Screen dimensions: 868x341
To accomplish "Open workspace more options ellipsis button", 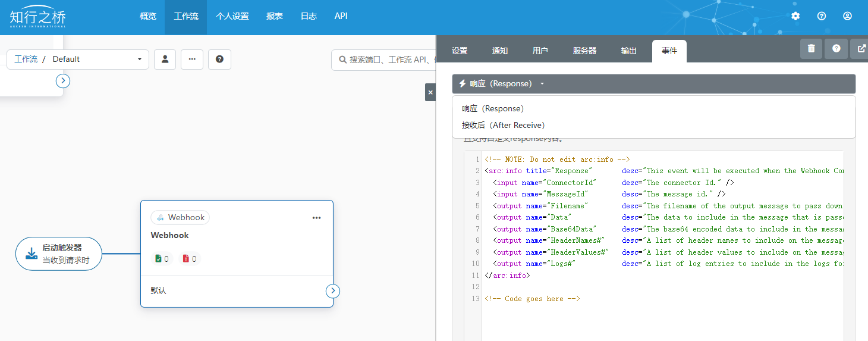I will pyautogui.click(x=192, y=60).
